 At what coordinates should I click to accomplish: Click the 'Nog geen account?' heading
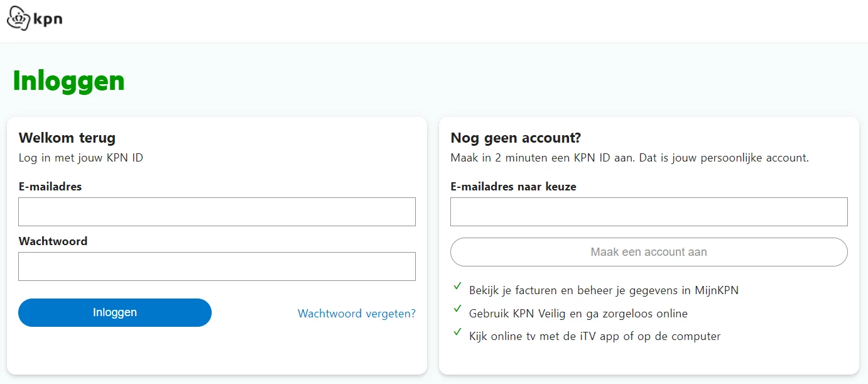click(x=516, y=138)
